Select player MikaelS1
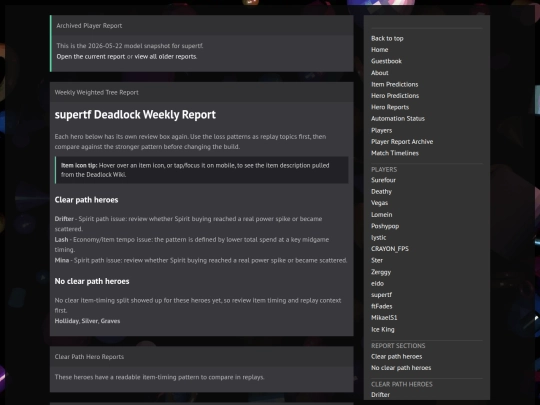Screen dimensions: 540x405 pyautogui.click(x=384, y=318)
